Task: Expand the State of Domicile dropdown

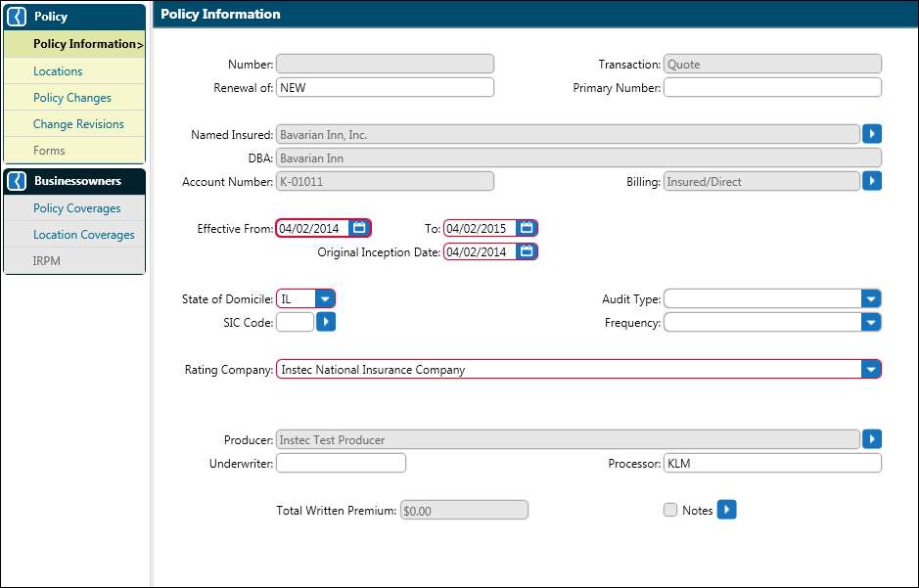Action: (x=324, y=298)
